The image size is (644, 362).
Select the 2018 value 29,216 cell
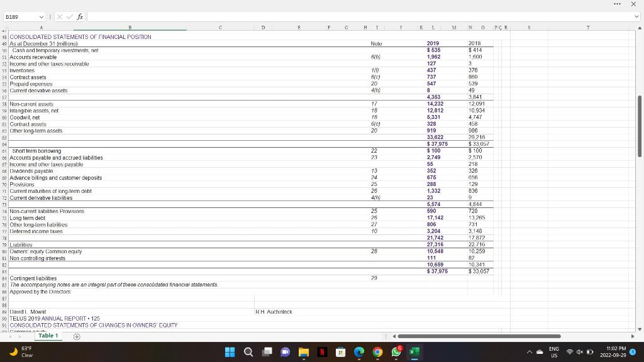click(x=477, y=138)
